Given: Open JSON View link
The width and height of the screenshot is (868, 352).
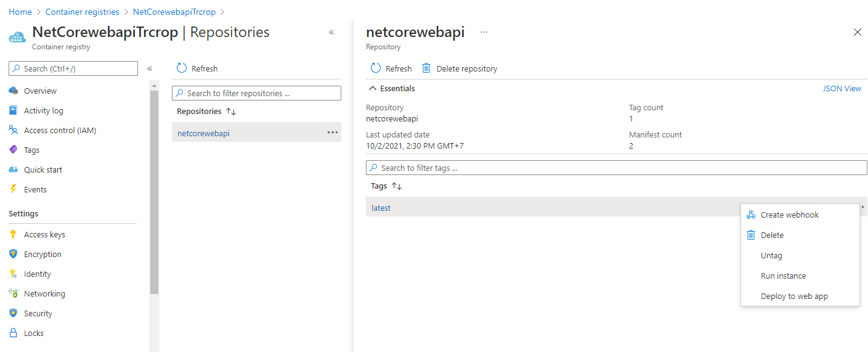Looking at the screenshot, I should coord(842,89).
